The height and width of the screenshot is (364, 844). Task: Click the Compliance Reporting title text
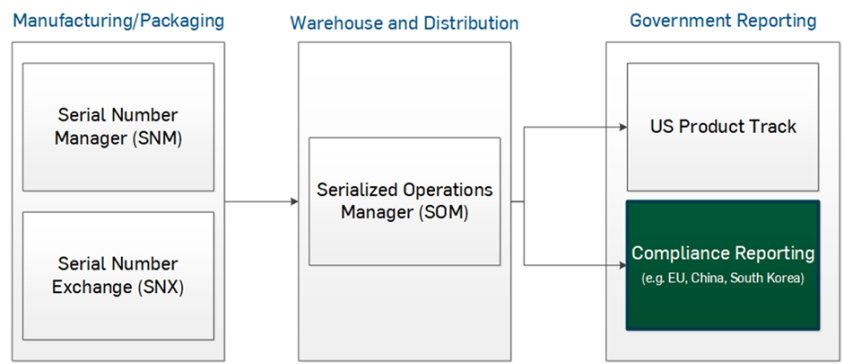pos(723,253)
